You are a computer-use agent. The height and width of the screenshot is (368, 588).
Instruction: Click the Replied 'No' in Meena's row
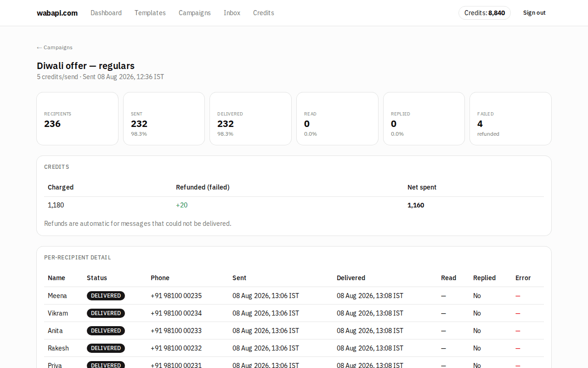[477, 296]
